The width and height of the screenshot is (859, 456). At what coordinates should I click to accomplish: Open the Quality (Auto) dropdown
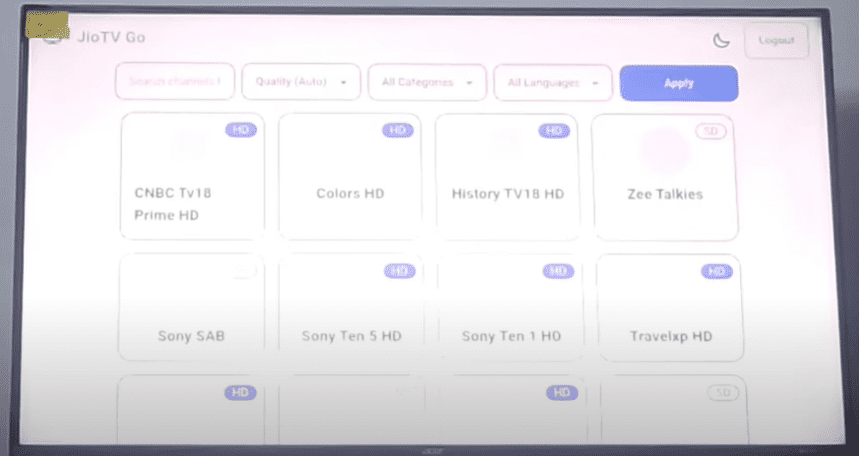[x=301, y=82]
